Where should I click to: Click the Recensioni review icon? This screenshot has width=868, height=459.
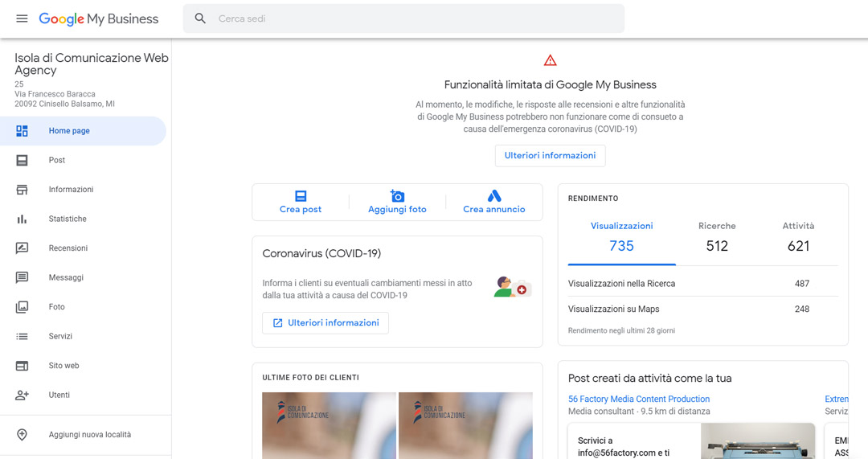coord(22,248)
